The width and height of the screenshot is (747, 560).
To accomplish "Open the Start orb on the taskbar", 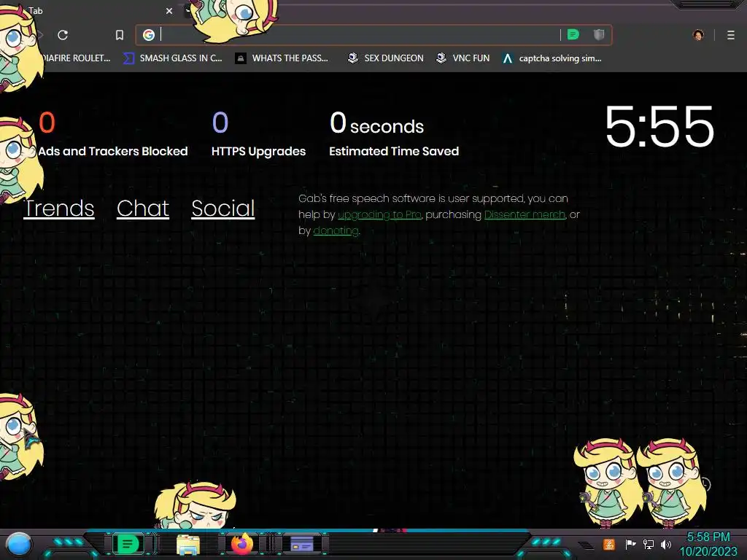I will coord(19,544).
